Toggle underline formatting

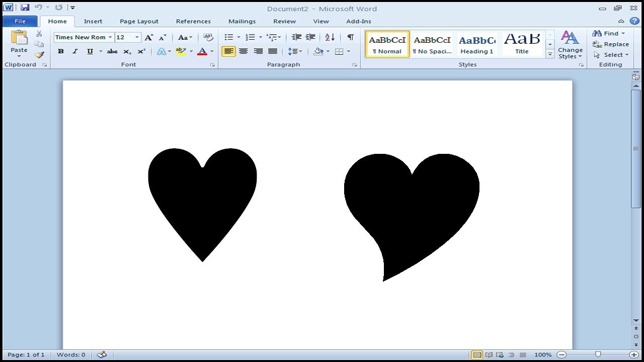[x=89, y=51]
